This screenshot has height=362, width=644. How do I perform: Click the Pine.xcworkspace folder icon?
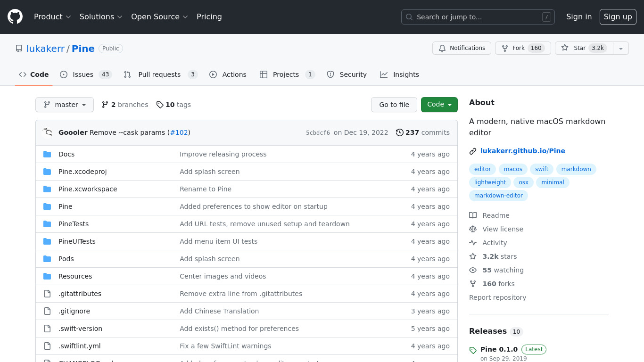click(x=47, y=189)
